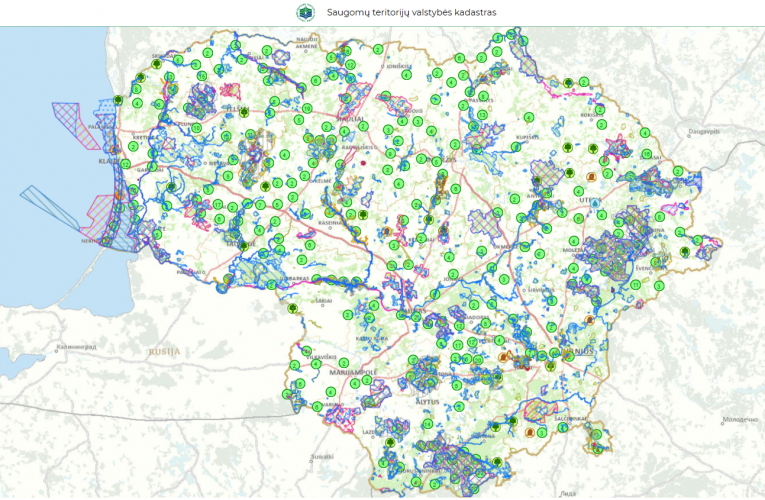Click the orange marker north of Utena
The image size is (765, 500).
pos(590,177)
